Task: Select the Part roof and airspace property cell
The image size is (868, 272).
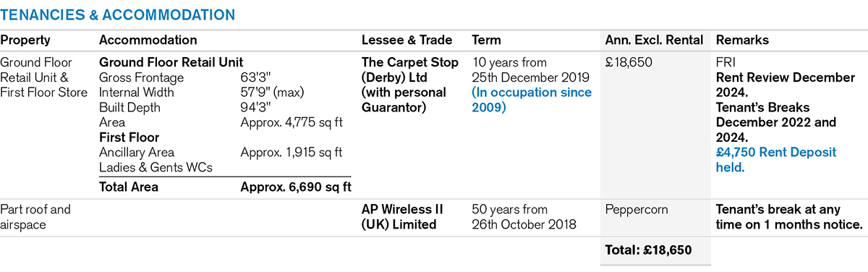Action: coord(36,217)
